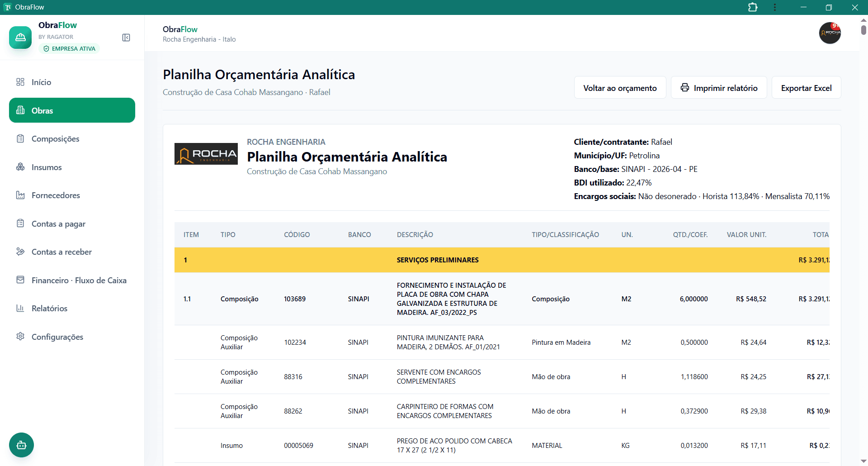Click Banco/base SINAPI - 2026-04 - PE
This screenshot has width=868, height=466.
coord(636,169)
